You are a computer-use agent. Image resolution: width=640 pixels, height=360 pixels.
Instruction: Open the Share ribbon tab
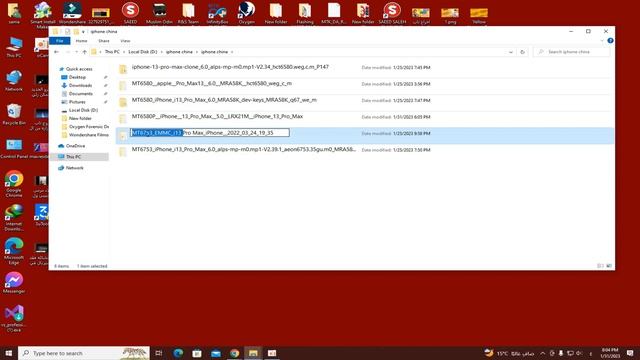[x=104, y=41]
